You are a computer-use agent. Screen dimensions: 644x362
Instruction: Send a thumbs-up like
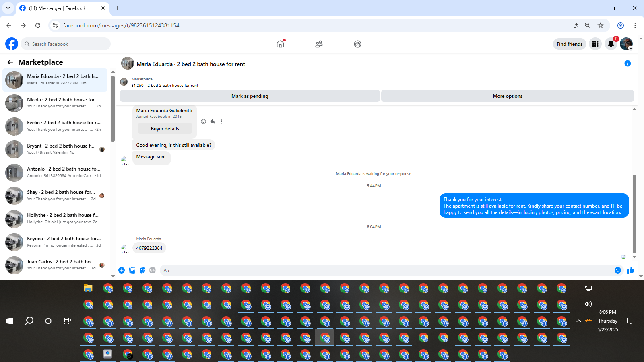[x=631, y=270]
